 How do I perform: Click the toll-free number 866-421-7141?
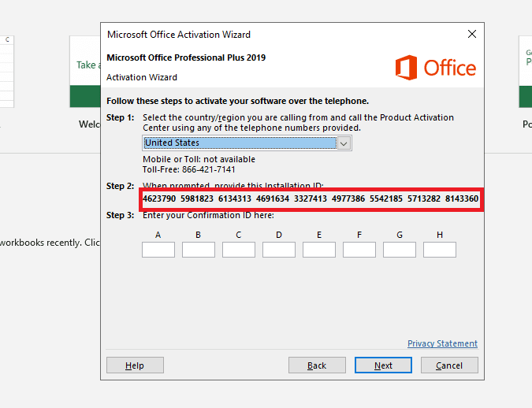[x=206, y=169]
